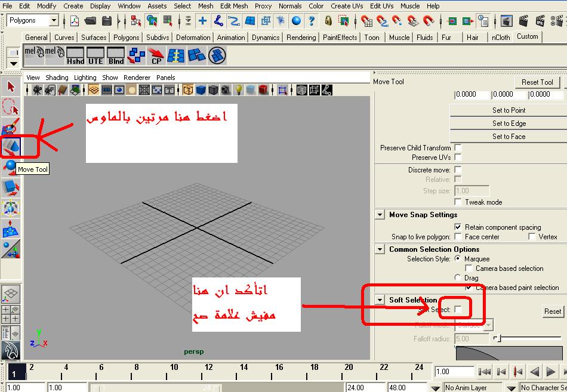Screen dimensions: 567x392
Task: Select Marquee selection style
Action: pyautogui.click(x=458, y=258)
